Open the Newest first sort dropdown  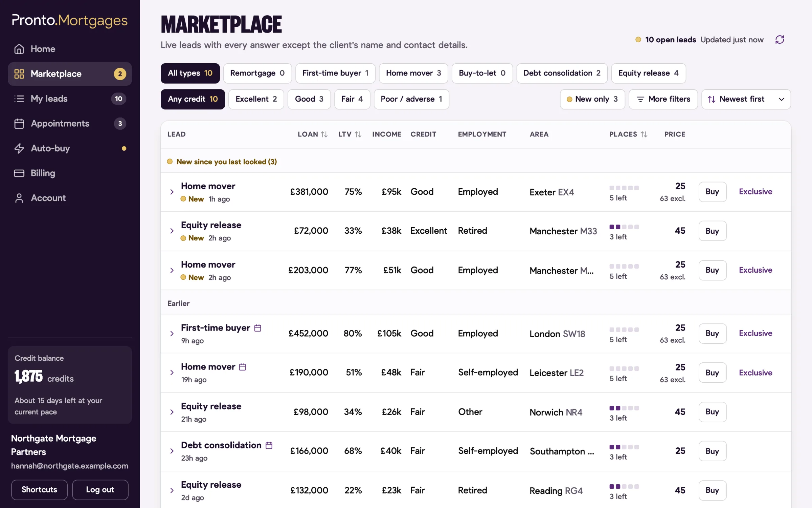click(746, 99)
